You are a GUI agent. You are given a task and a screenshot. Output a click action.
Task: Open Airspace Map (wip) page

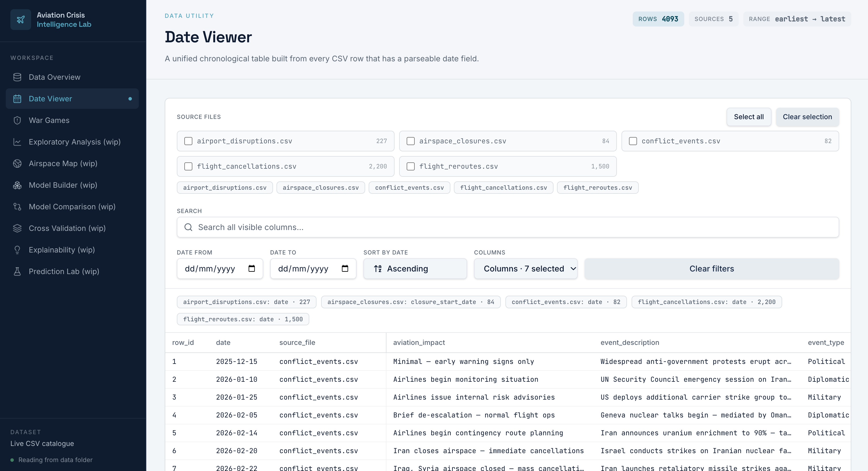pos(72,164)
